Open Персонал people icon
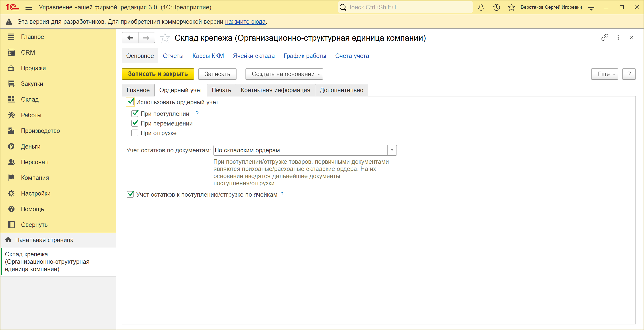644x330 pixels. (x=11, y=162)
